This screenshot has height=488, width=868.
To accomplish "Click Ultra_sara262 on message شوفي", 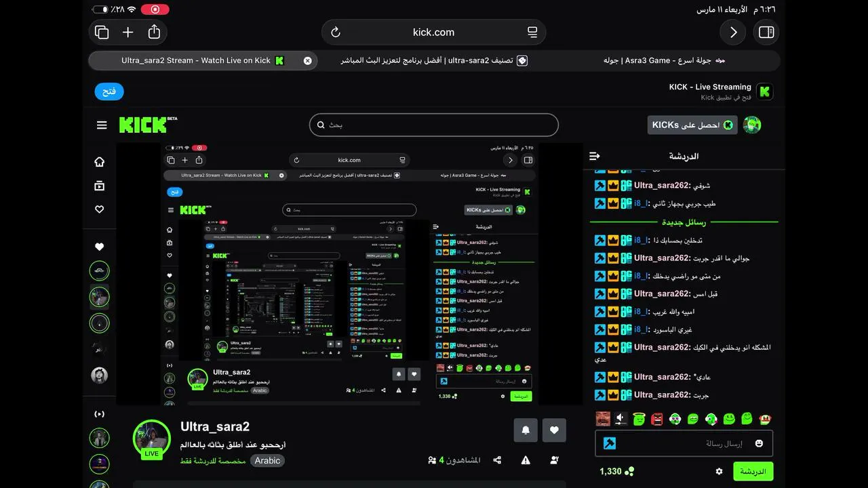I will tap(661, 185).
